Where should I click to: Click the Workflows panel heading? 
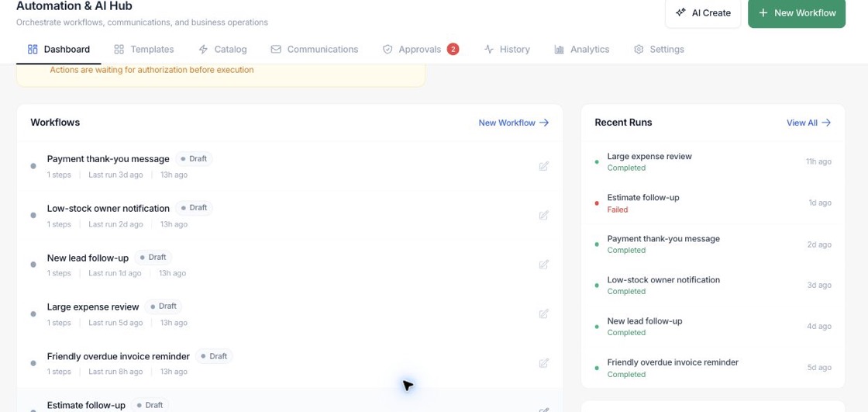pyautogui.click(x=55, y=122)
